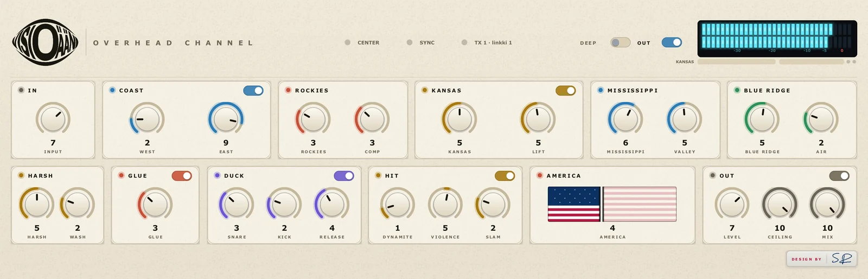Click the knob labeled MISSISSIPPI
This screenshot has width=868, height=279.
tap(626, 119)
